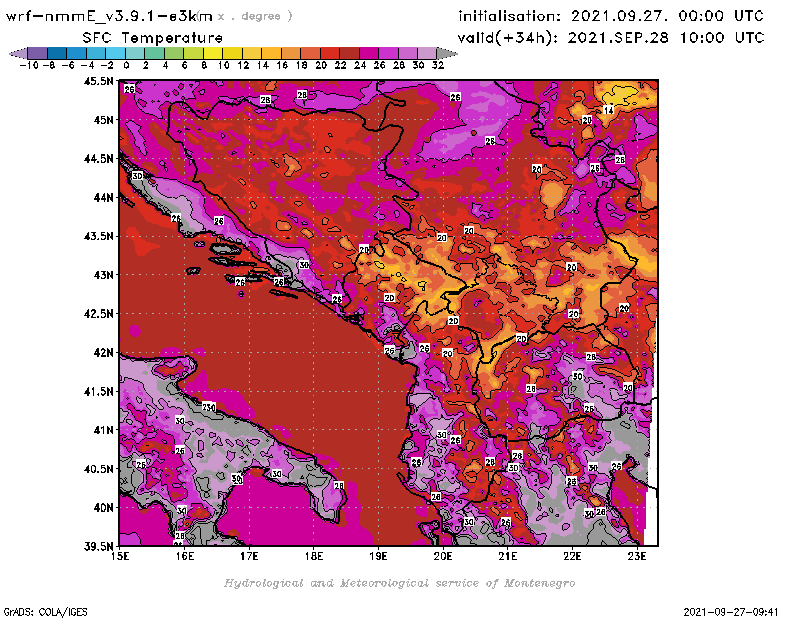Click the '-10' value on the legend scale
Viewport: 800px width, 618px height.
(x=29, y=65)
